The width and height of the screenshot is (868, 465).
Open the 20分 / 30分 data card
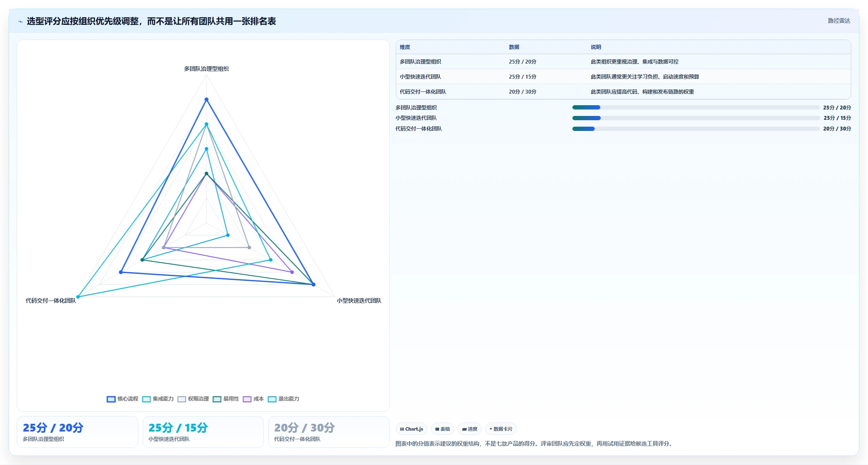tap(329, 432)
